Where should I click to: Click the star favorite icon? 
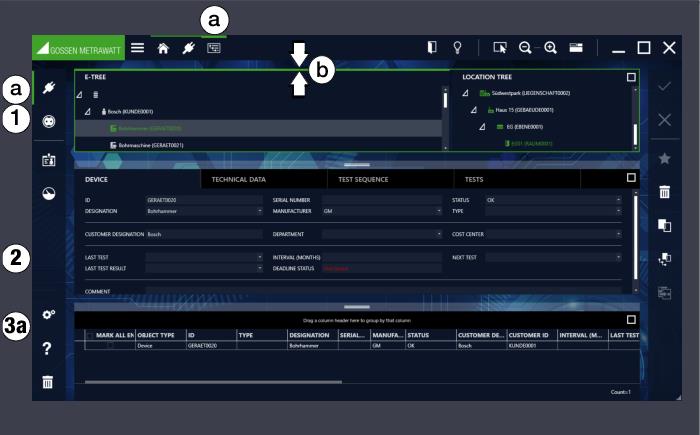664,158
